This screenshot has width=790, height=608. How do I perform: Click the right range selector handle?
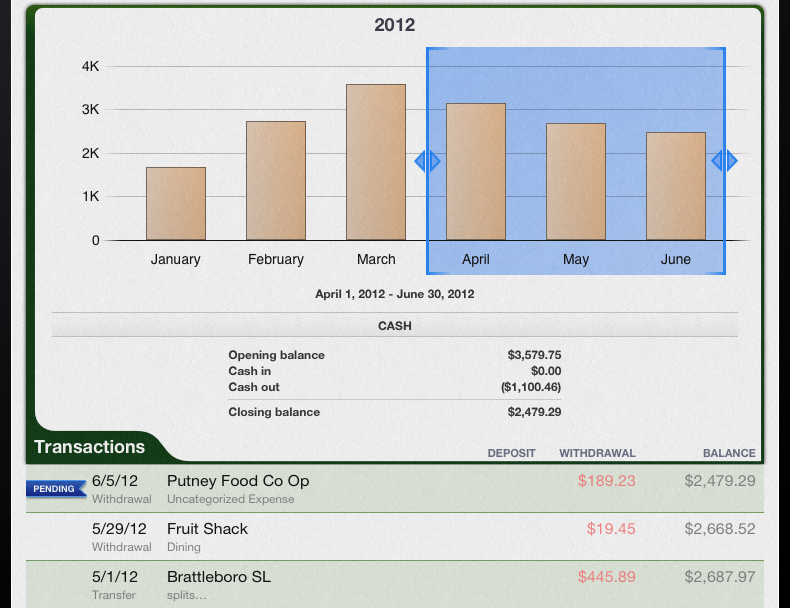tap(724, 161)
